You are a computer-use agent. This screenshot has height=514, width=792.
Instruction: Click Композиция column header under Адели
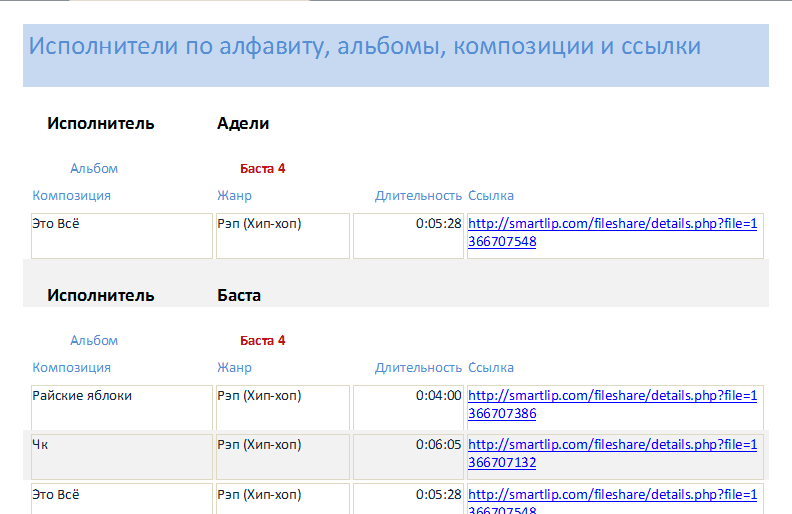[x=72, y=196]
